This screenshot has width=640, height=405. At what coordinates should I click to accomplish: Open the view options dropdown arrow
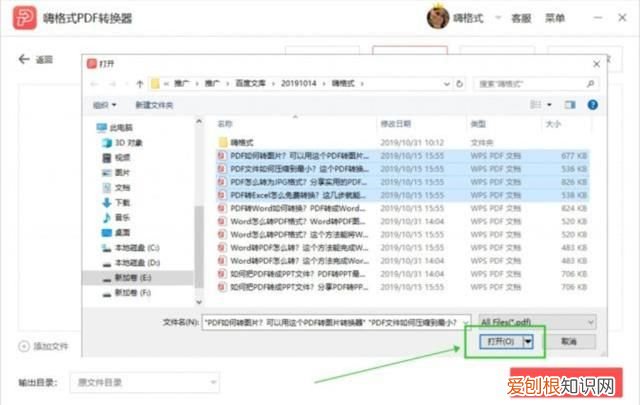pos(549,105)
